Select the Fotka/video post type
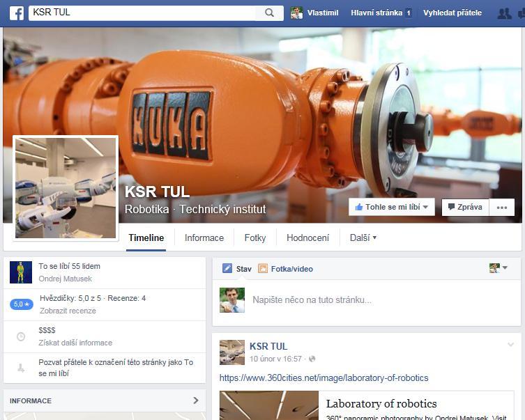 (292, 269)
